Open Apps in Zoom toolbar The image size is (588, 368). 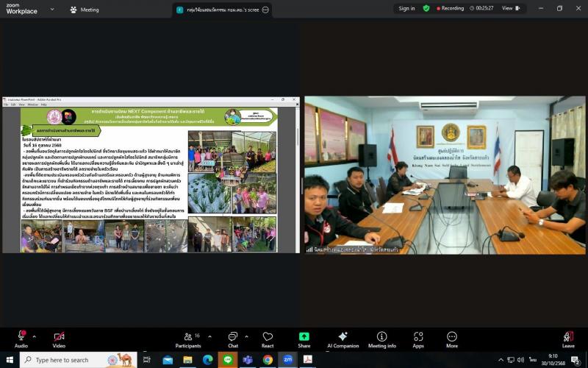pos(418,339)
